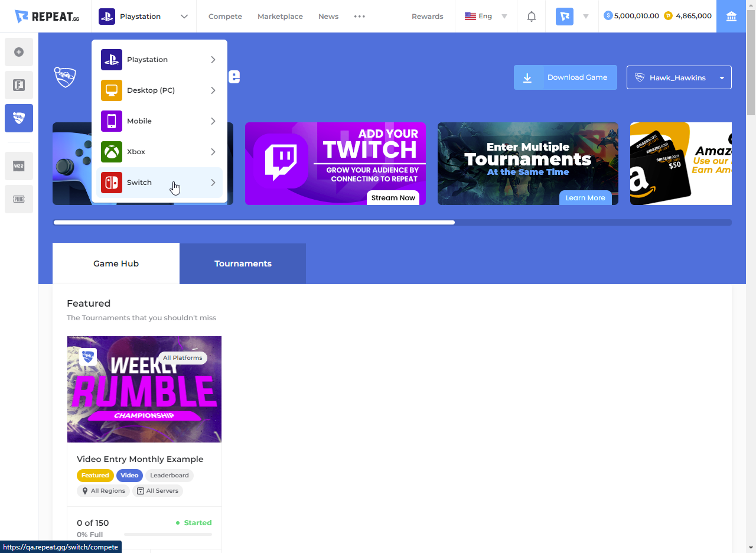756x553 pixels.
Task: Open the News menu item
Action: click(328, 17)
